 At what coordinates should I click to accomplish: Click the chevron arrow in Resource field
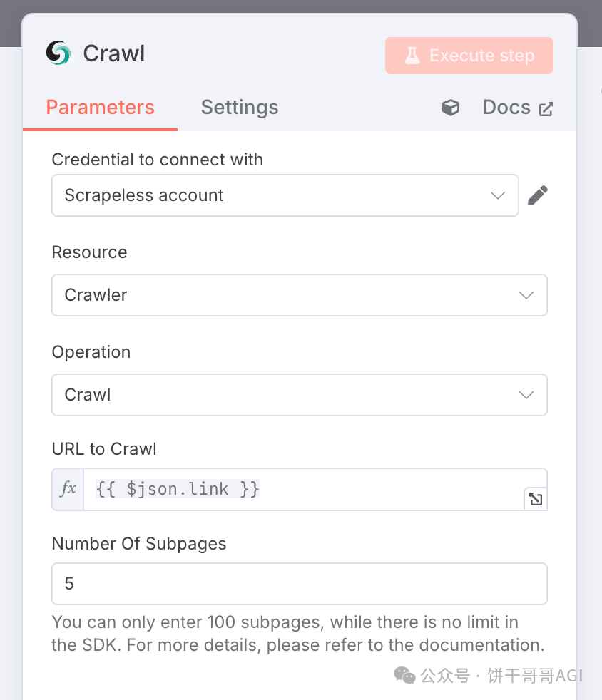[526, 295]
